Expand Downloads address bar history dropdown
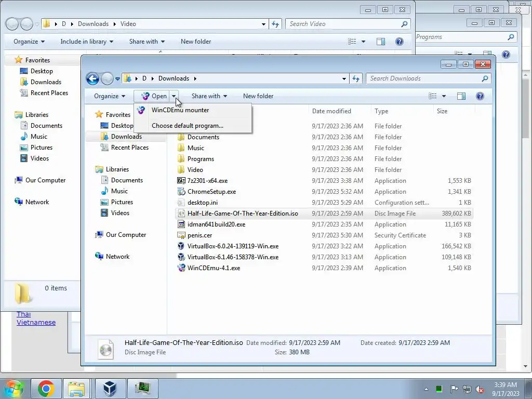Screen dimensions: 532x399 pyautogui.click(x=344, y=78)
